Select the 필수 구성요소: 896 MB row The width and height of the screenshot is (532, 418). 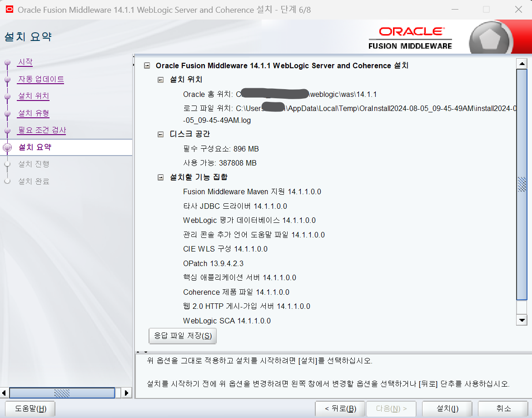pyautogui.click(x=221, y=149)
